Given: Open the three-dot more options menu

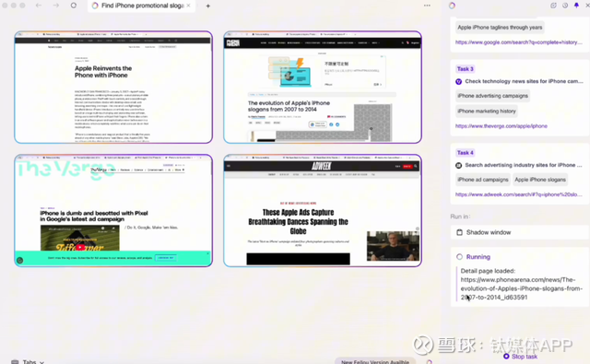Looking at the screenshot, I should point(427,6).
